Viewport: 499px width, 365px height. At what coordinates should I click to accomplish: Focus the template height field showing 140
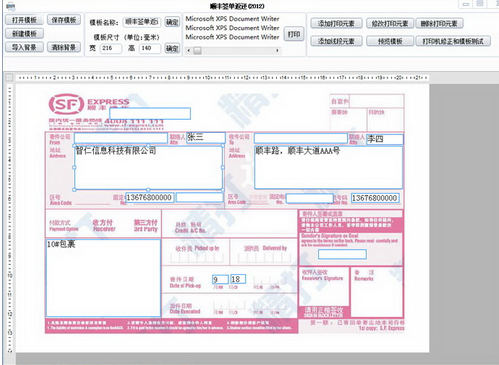point(149,48)
